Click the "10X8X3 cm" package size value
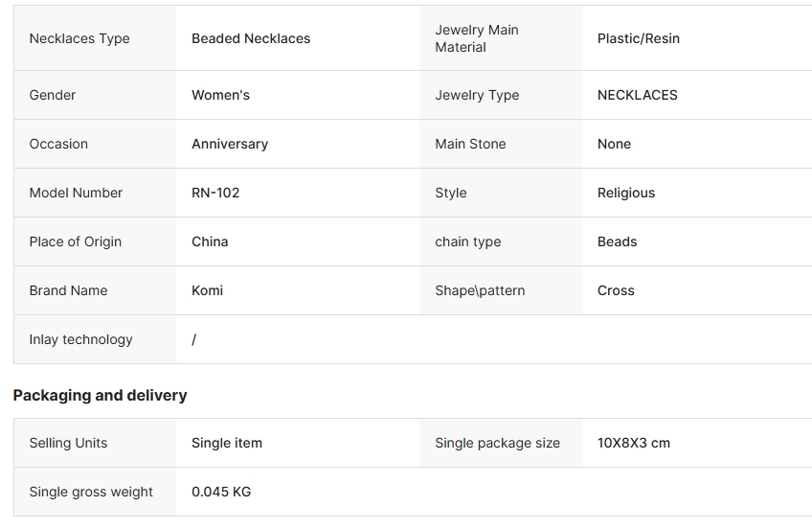The image size is (812, 529). (x=633, y=443)
